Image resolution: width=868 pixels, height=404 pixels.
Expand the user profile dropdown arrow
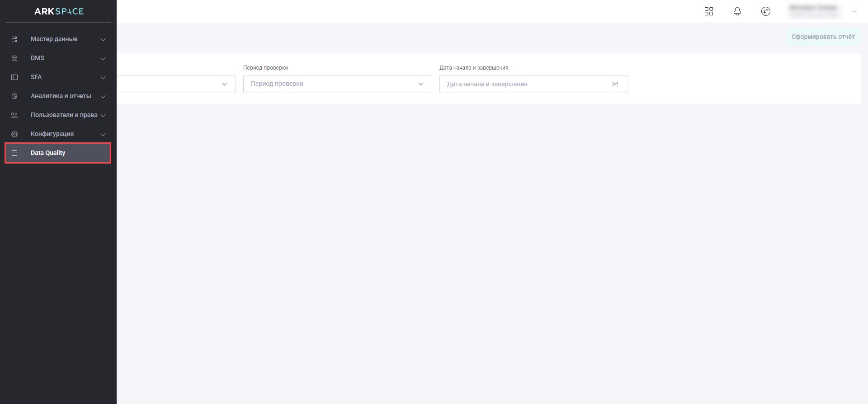[854, 11]
